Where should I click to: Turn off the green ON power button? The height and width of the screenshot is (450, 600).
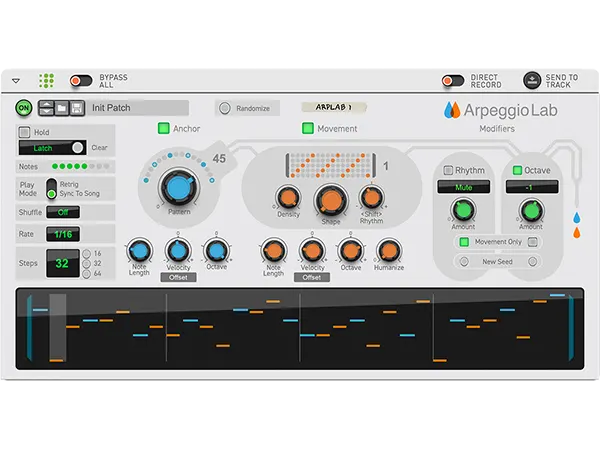[24, 108]
